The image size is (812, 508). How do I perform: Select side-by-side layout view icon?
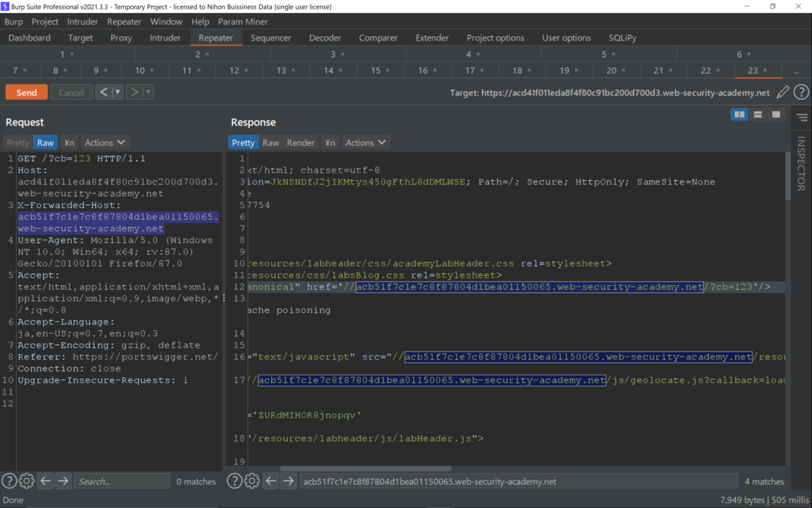pyautogui.click(x=739, y=114)
